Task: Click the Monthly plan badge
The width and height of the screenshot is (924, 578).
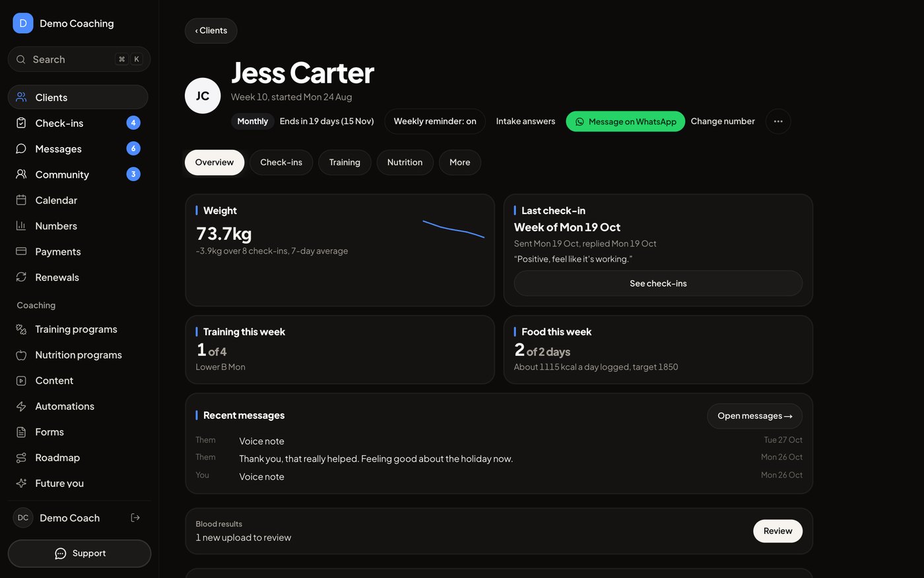Action: 253,122
